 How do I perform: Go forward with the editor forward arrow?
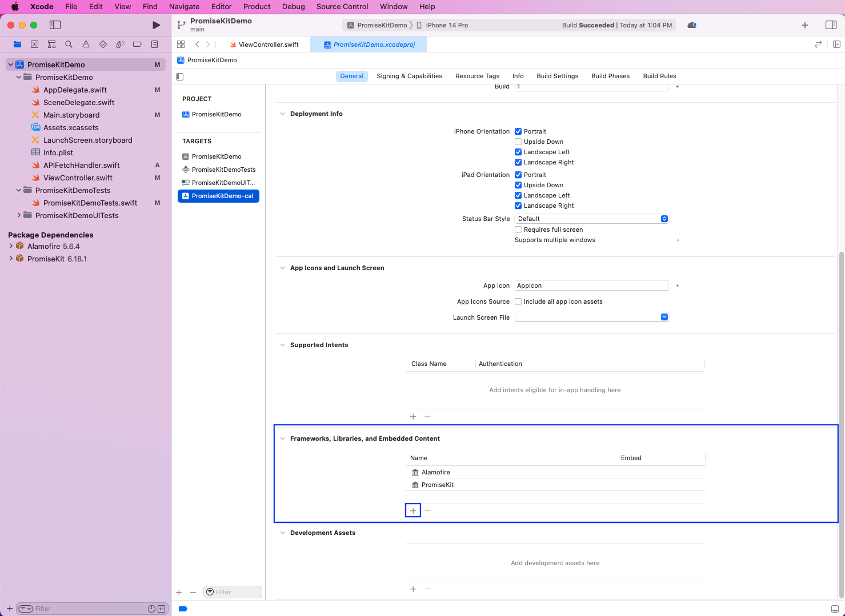point(208,44)
